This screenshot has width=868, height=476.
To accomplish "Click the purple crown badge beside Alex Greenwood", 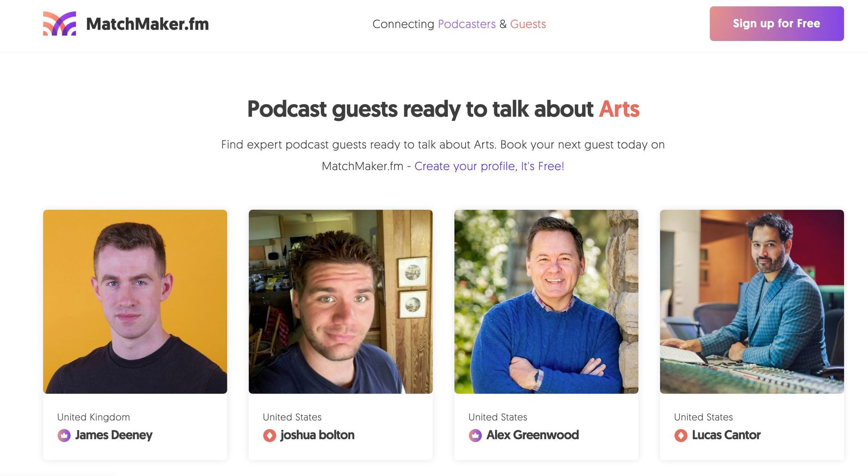I will tap(475, 435).
